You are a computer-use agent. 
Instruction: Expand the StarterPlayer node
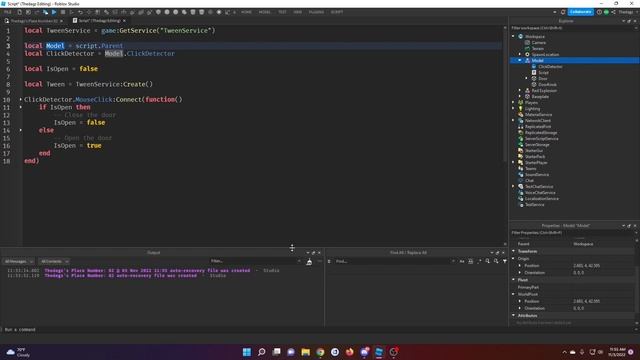(x=513, y=162)
